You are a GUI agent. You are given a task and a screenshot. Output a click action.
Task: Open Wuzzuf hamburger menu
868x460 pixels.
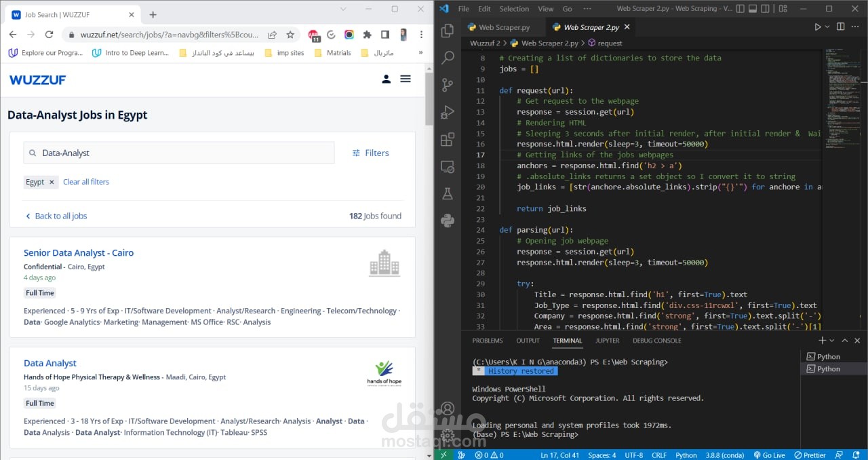pyautogui.click(x=406, y=79)
